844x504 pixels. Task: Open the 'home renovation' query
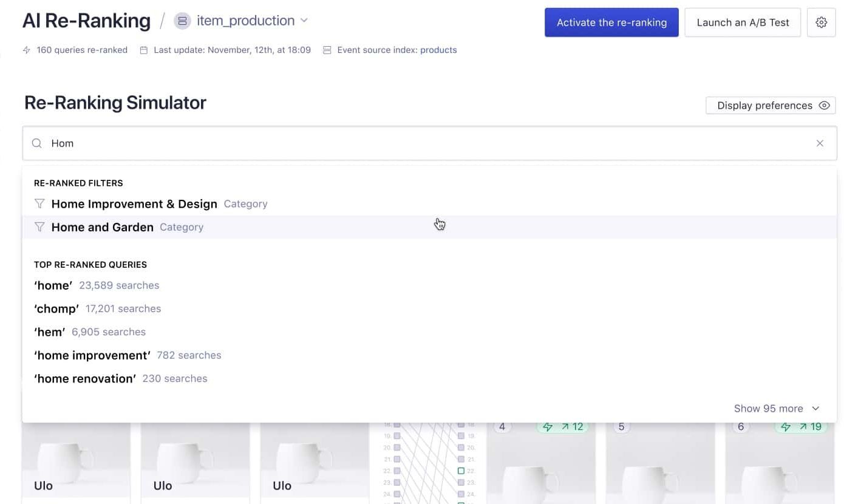(x=85, y=378)
